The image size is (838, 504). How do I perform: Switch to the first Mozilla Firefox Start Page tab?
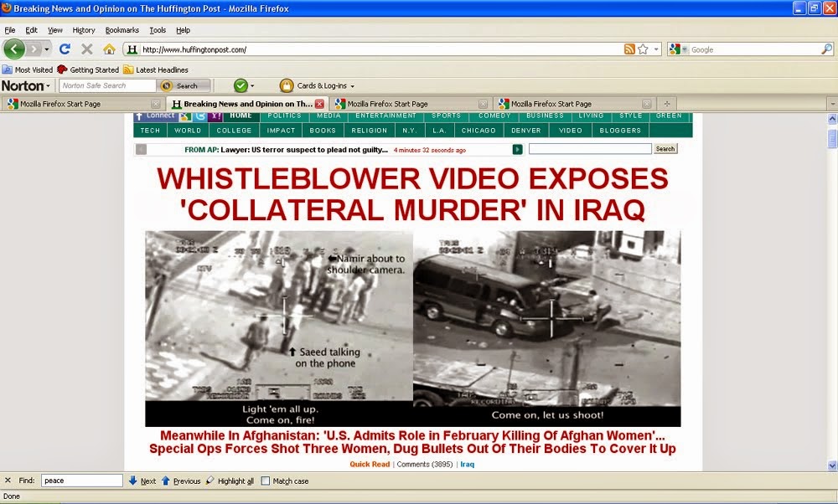pos(83,104)
